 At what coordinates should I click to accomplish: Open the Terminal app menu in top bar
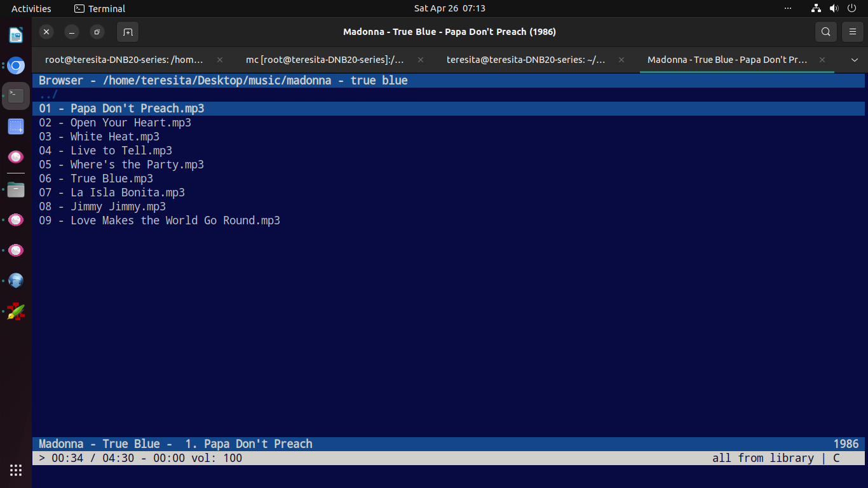pos(100,9)
